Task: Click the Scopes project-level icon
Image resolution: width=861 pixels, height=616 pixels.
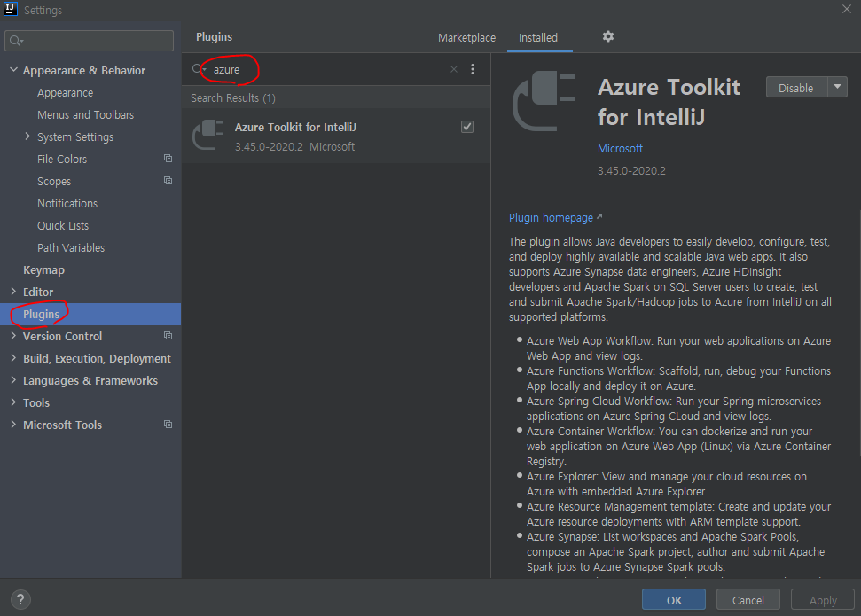Action: click(168, 181)
